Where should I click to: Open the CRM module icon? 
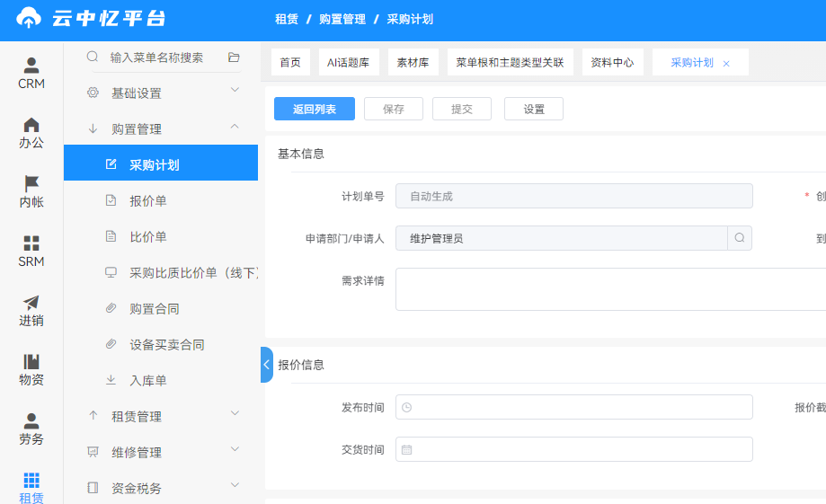(31, 73)
